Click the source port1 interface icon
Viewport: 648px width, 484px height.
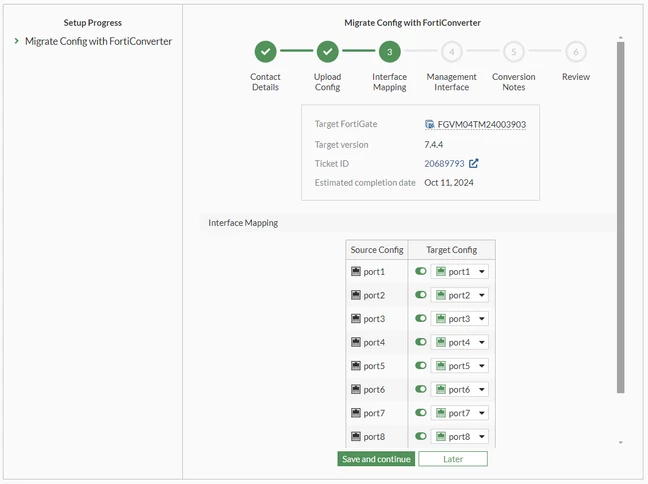pyautogui.click(x=356, y=271)
